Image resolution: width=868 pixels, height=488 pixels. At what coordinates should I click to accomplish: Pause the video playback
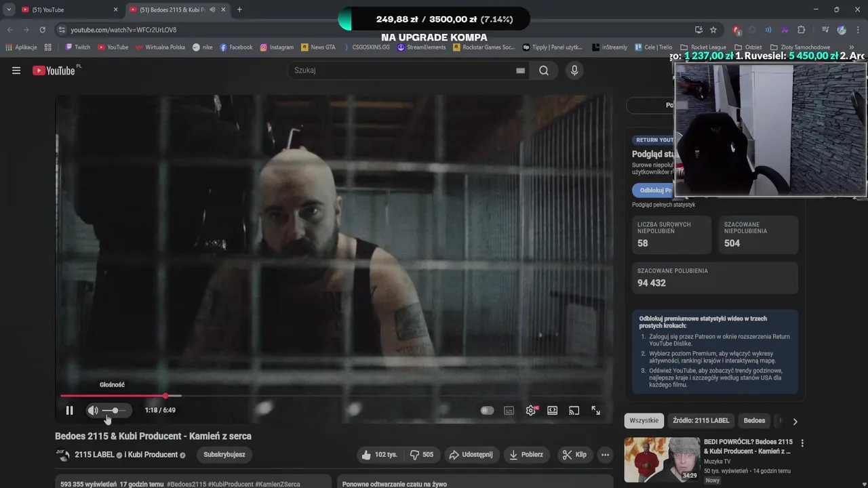coord(69,410)
